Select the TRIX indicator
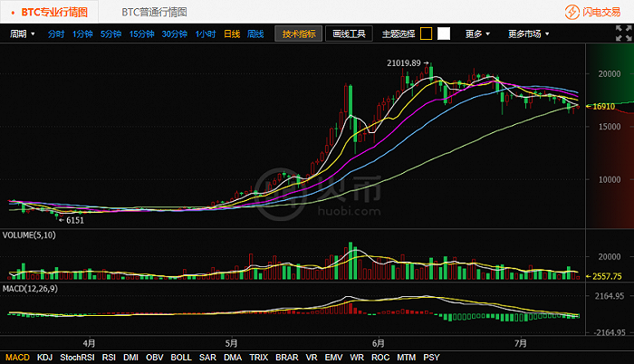The height and width of the screenshot is (364, 634). click(x=258, y=358)
